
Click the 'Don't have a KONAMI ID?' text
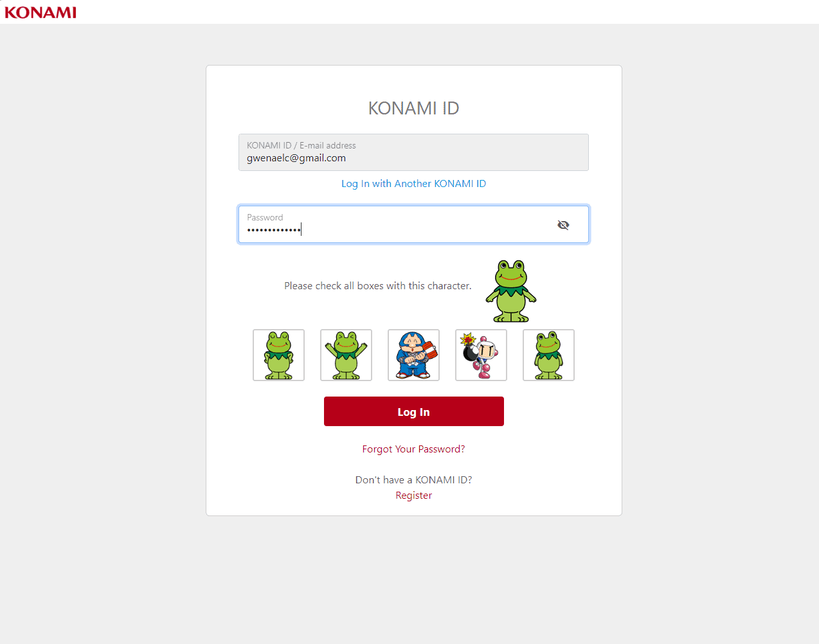413,480
